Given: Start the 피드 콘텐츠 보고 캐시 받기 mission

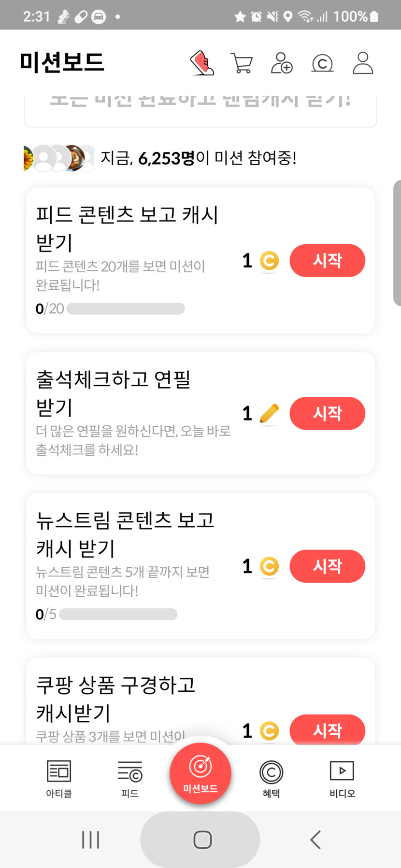Looking at the screenshot, I should [327, 261].
